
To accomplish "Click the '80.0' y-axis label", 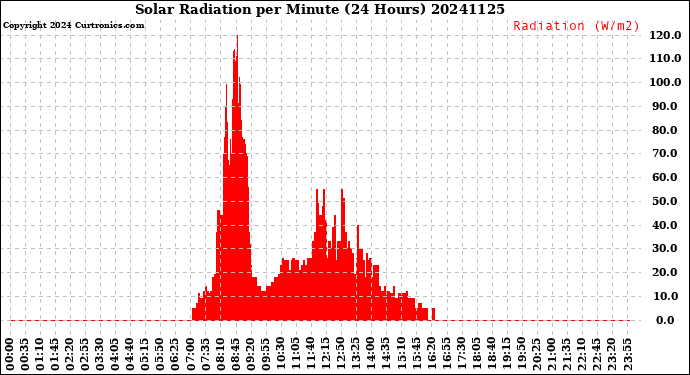I will [x=665, y=130].
